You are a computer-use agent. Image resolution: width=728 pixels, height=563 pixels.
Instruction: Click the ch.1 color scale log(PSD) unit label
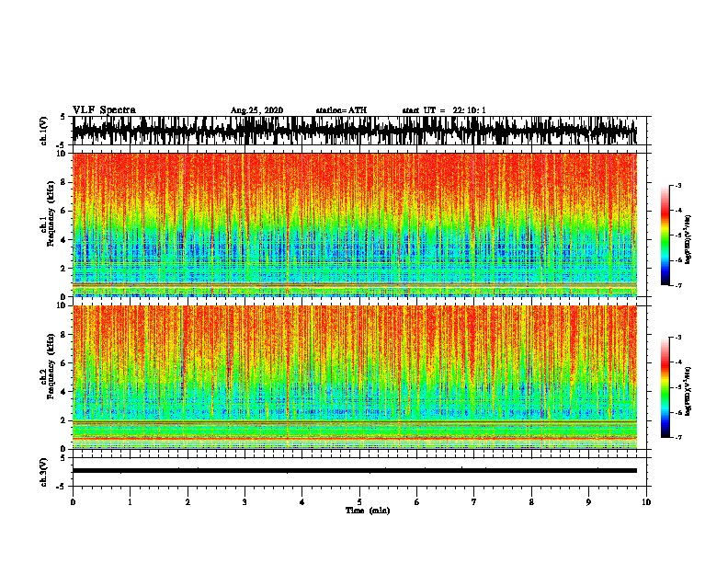tap(688, 239)
